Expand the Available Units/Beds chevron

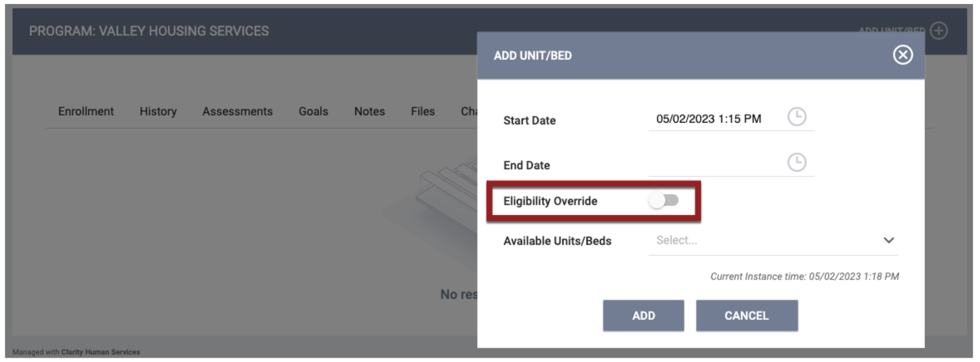click(x=888, y=241)
